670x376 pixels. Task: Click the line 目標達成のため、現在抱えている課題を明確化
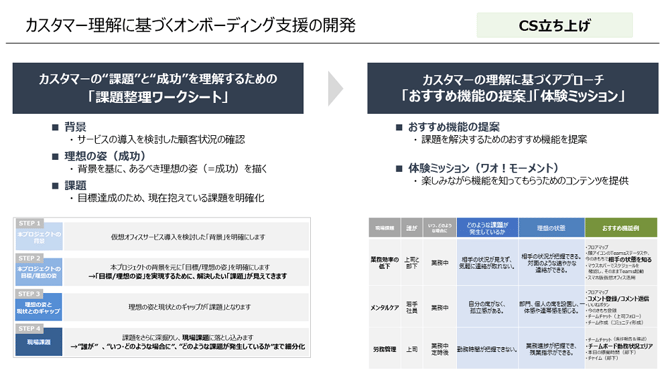[170, 198]
